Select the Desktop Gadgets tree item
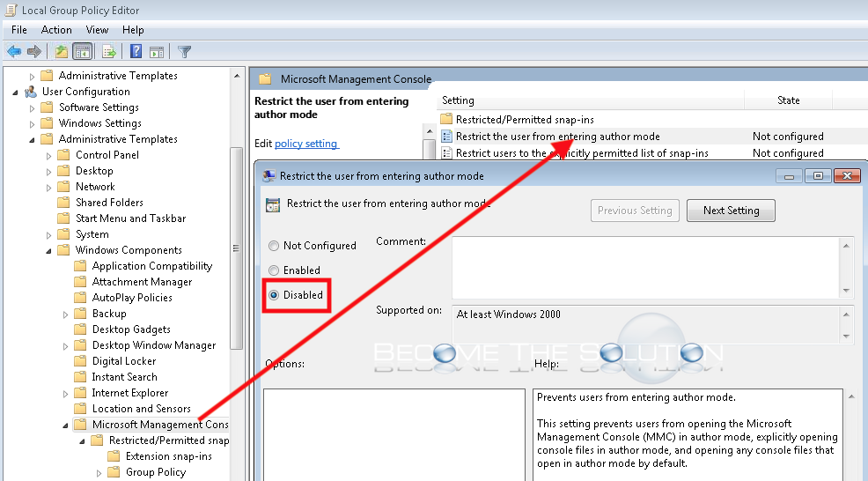 pyautogui.click(x=131, y=329)
